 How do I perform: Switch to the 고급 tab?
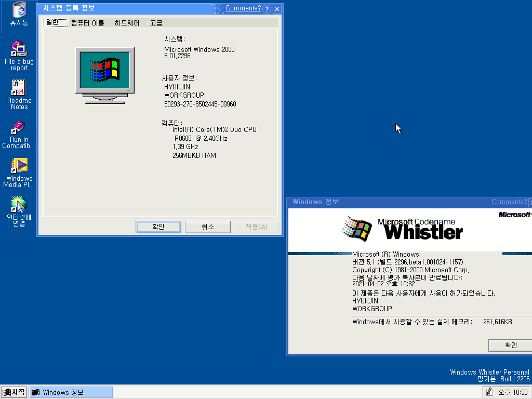[x=156, y=23]
